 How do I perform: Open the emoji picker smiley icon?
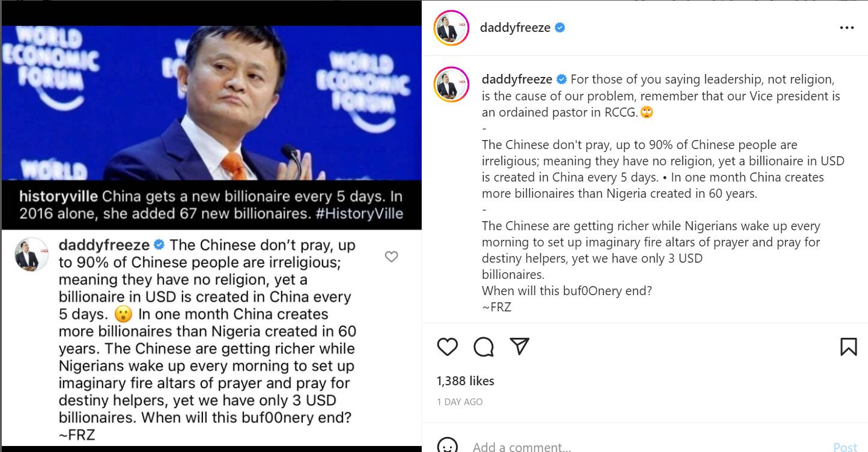pos(447,446)
